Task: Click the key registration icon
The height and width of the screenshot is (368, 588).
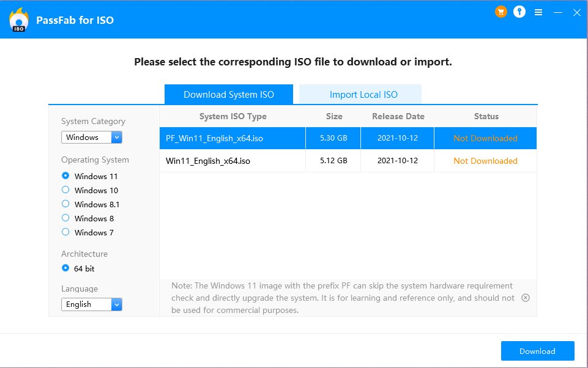Action: click(519, 12)
